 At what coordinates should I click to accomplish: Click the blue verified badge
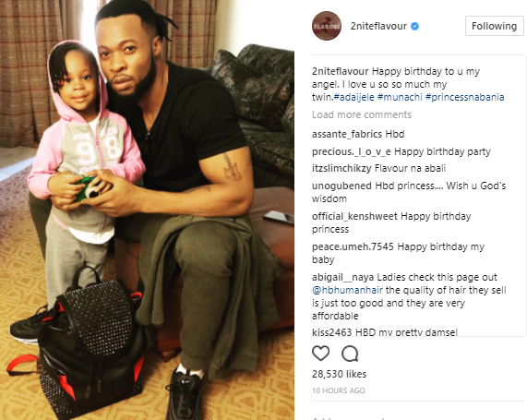(x=415, y=26)
